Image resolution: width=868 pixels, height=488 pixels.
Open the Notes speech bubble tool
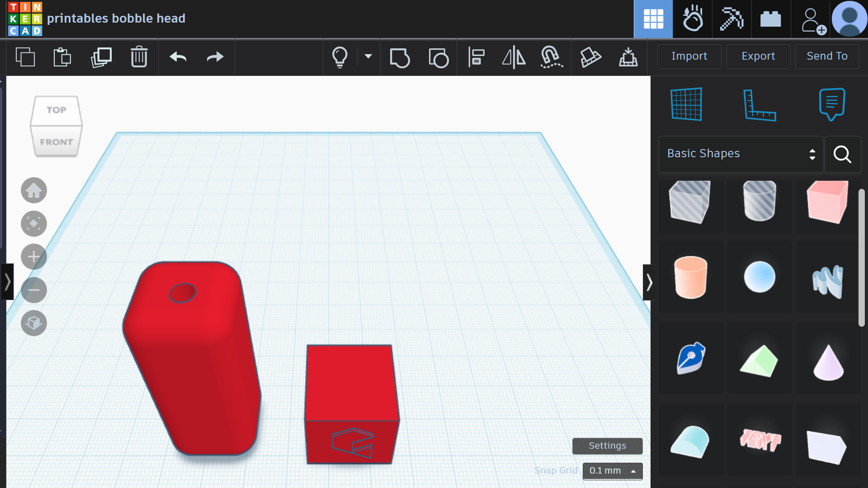[x=832, y=104]
